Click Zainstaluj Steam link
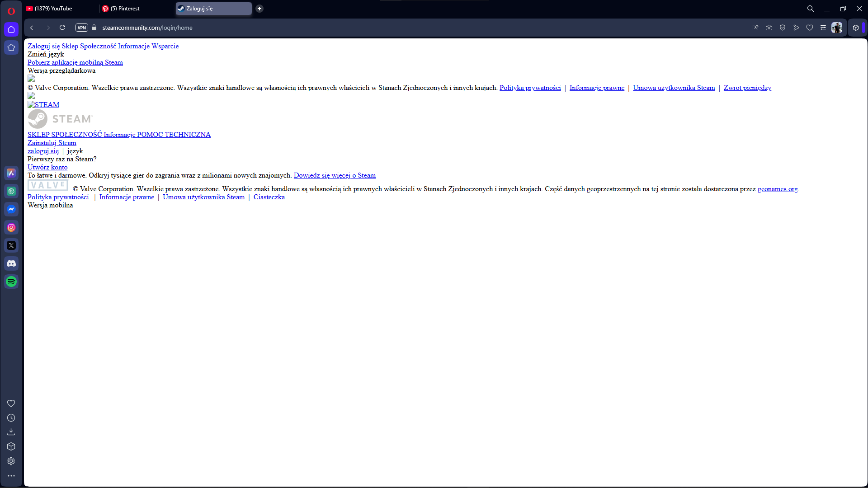Viewport: 868px width, 488px height. coord(52,143)
